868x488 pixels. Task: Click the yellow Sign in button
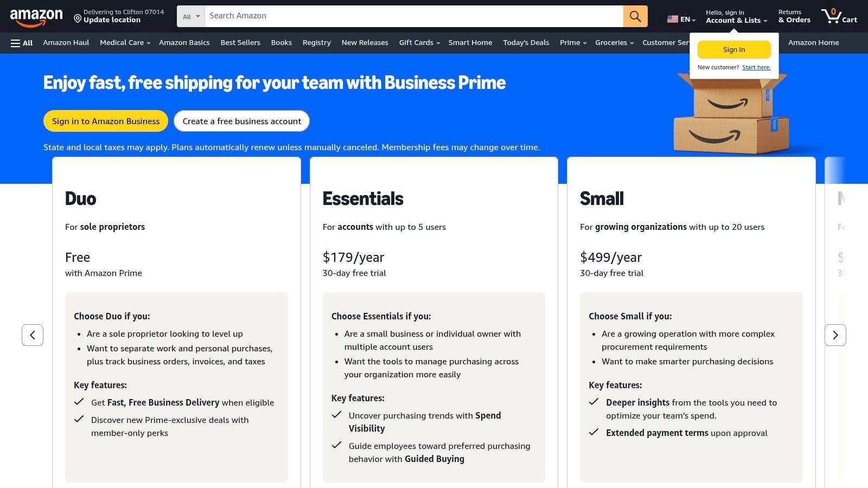click(x=734, y=49)
